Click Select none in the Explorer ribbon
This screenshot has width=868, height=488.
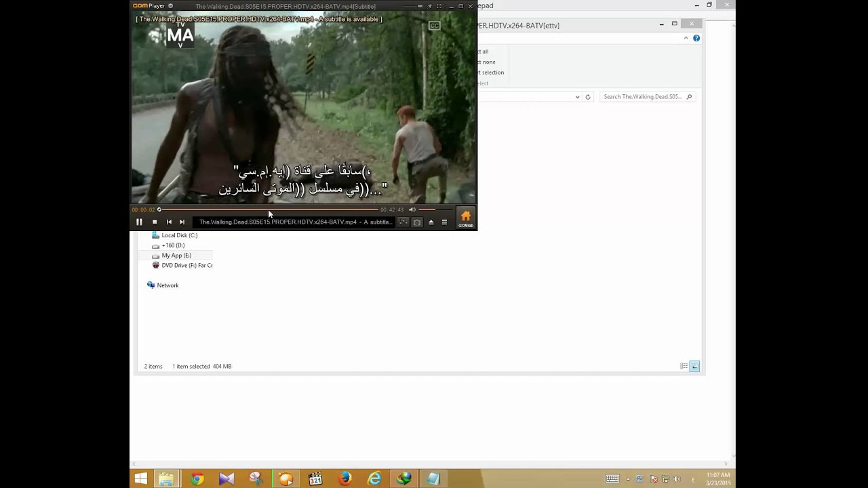486,62
